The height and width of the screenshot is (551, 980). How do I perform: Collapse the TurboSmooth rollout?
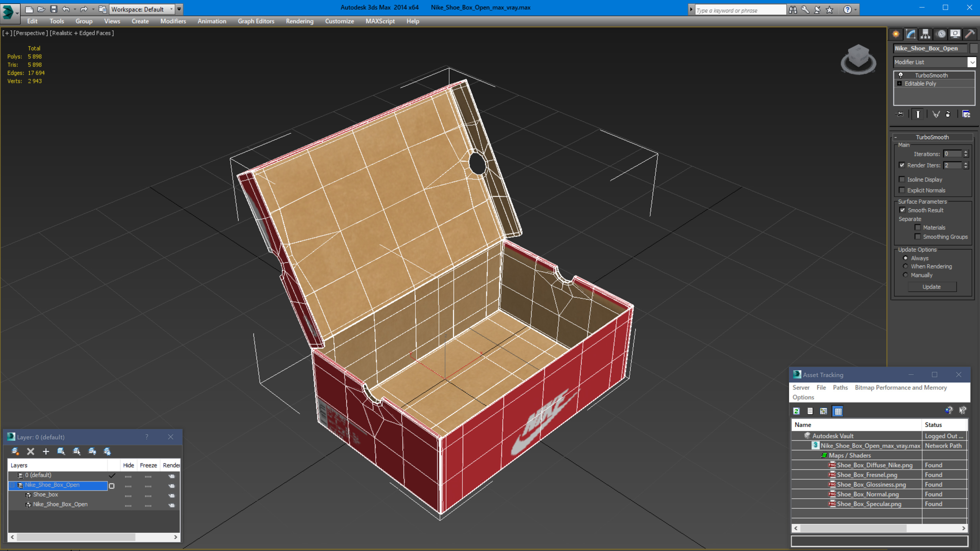896,137
